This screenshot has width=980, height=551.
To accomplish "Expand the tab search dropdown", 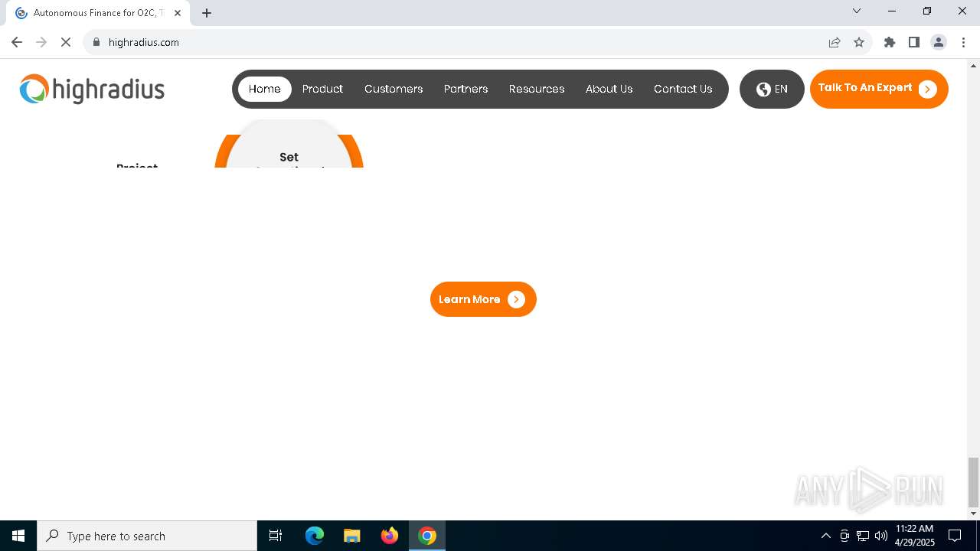I will [x=857, y=11].
